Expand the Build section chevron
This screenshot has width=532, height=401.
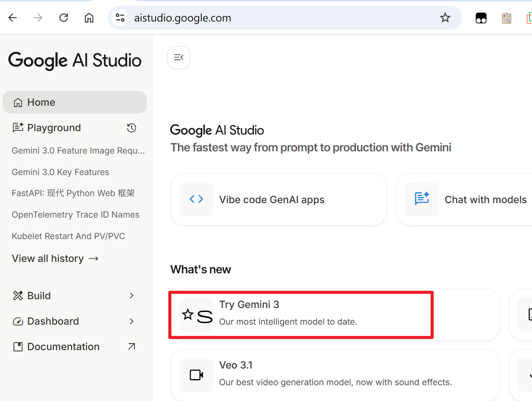131,296
